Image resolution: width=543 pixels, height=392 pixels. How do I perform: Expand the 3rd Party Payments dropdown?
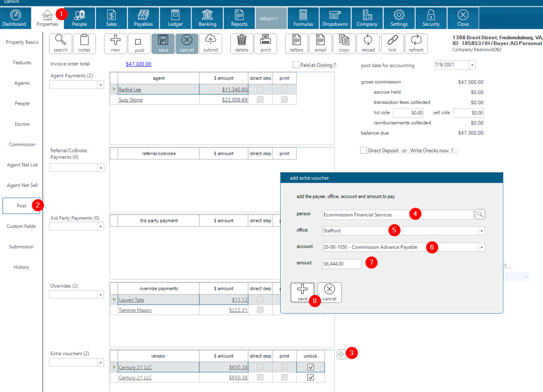[x=100, y=226]
